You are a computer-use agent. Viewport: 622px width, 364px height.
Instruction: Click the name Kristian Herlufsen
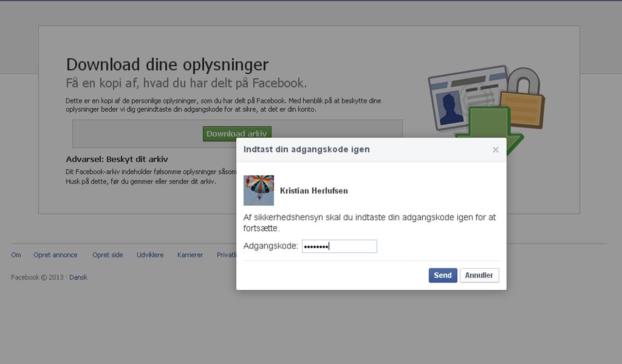[x=314, y=191]
